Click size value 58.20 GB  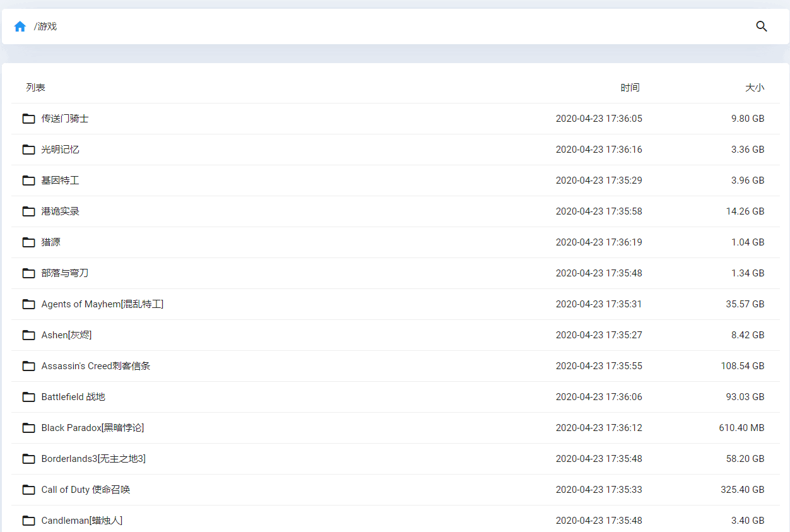pyautogui.click(x=745, y=459)
